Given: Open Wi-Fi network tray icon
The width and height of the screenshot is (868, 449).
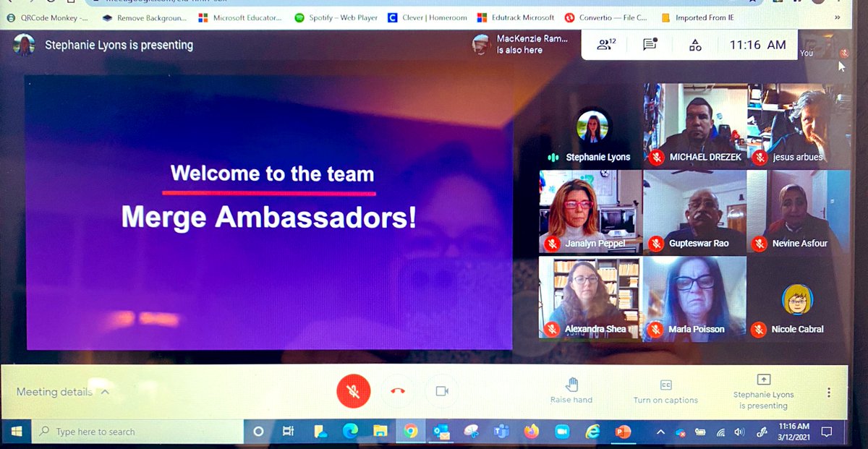Looking at the screenshot, I should tap(720, 432).
